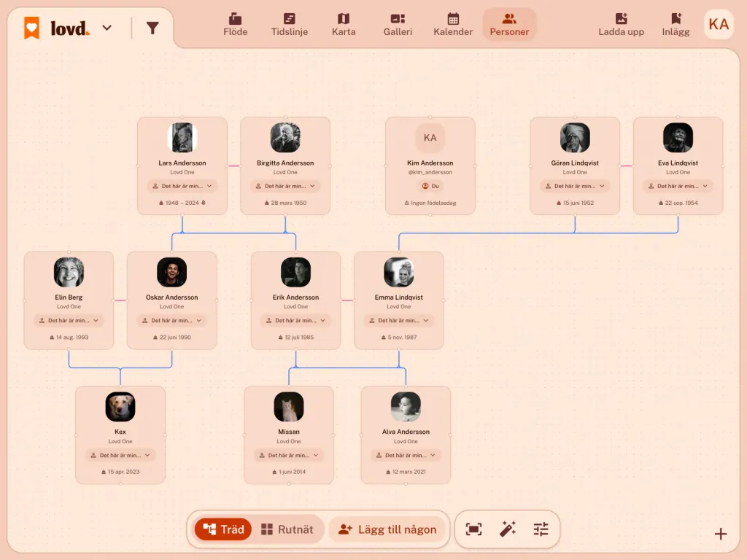Click Elin Berg's portrait photo
The width and height of the screenshot is (747, 560).
(69, 272)
